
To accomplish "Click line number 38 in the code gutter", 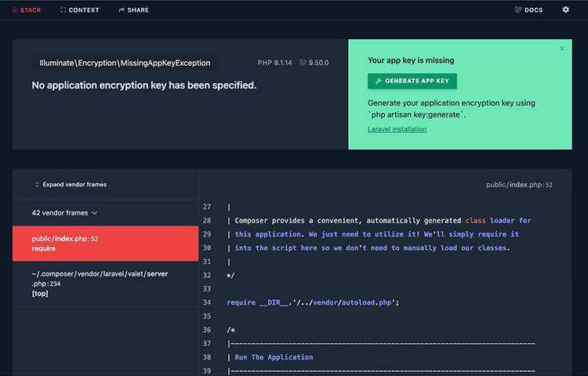I will click(x=207, y=357).
